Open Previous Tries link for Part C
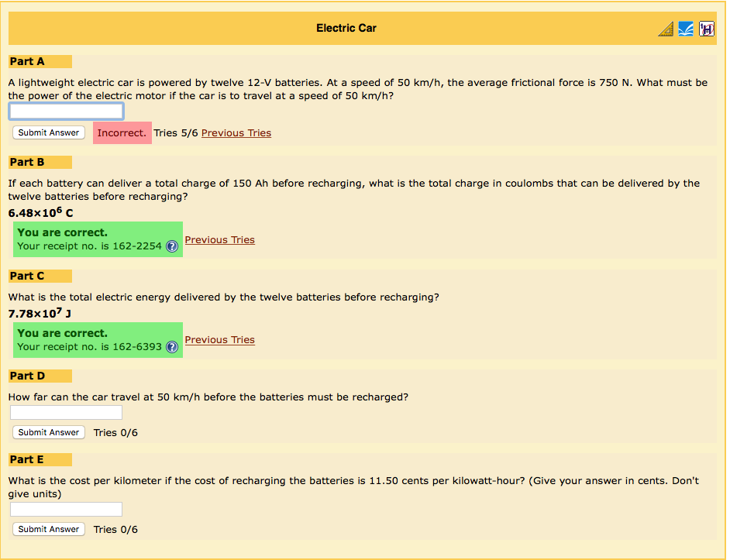 pyautogui.click(x=220, y=340)
